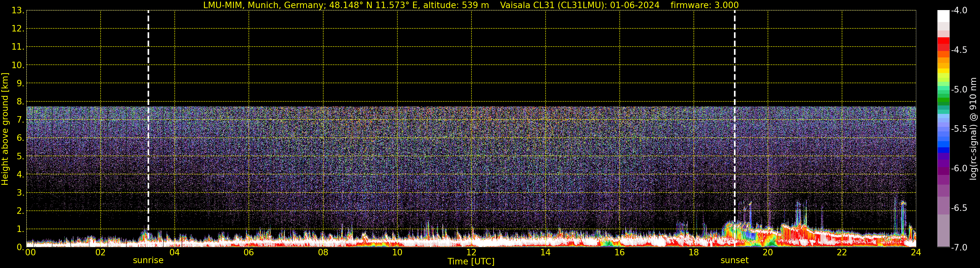
Task: Click the '20' hour label on time axis
Action: click(768, 252)
